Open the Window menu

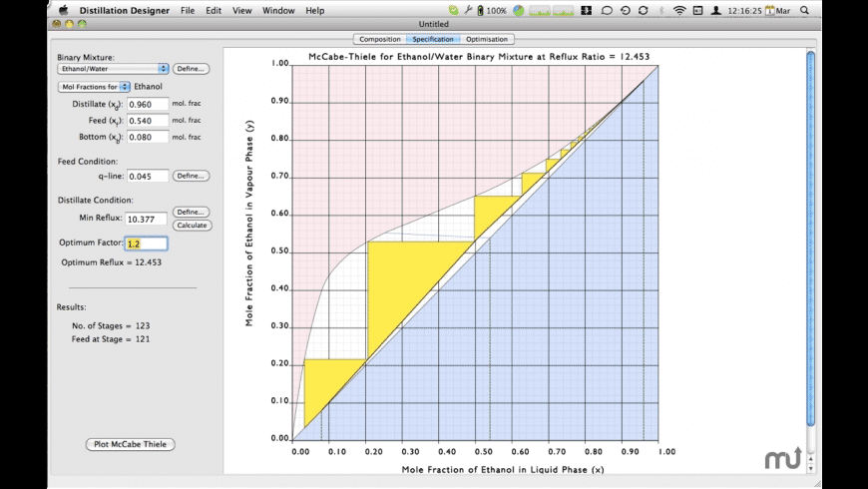point(278,11)
